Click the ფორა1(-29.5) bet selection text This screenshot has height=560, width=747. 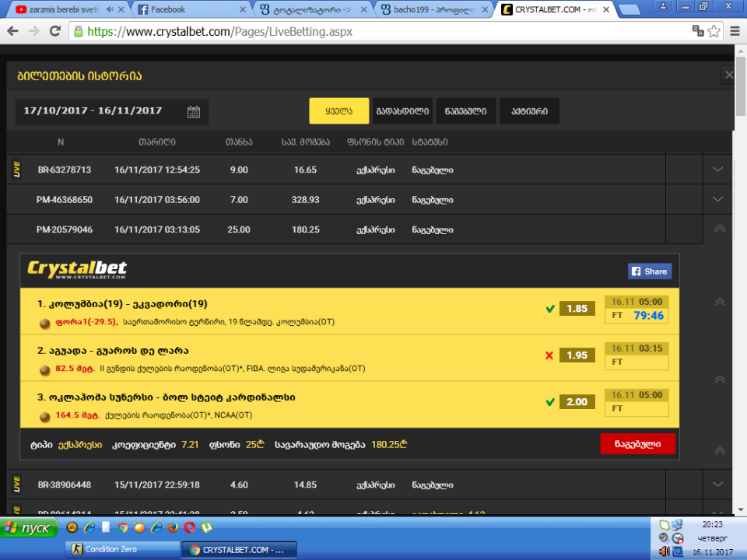coord(86,321)
